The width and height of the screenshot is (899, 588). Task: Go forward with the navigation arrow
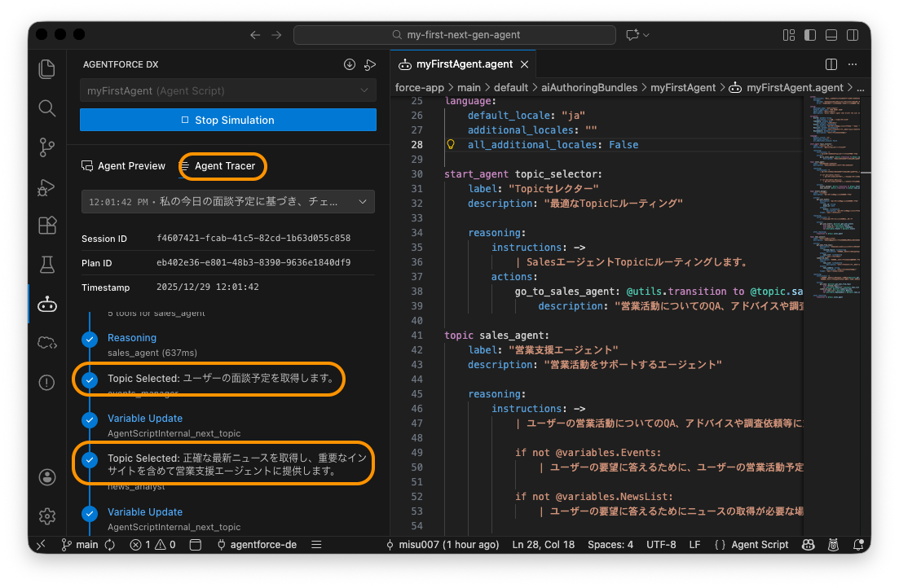click(276, 35)
